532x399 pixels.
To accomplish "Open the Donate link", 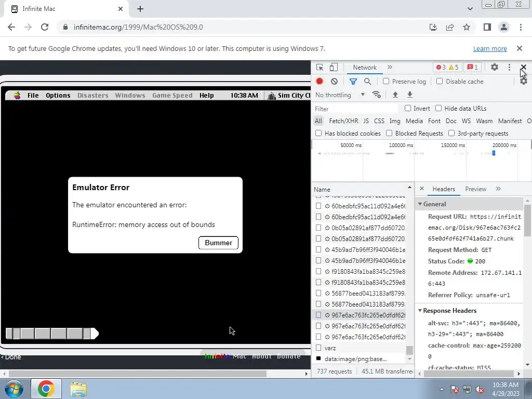I will pyautogui.click(x=289, y=356).
